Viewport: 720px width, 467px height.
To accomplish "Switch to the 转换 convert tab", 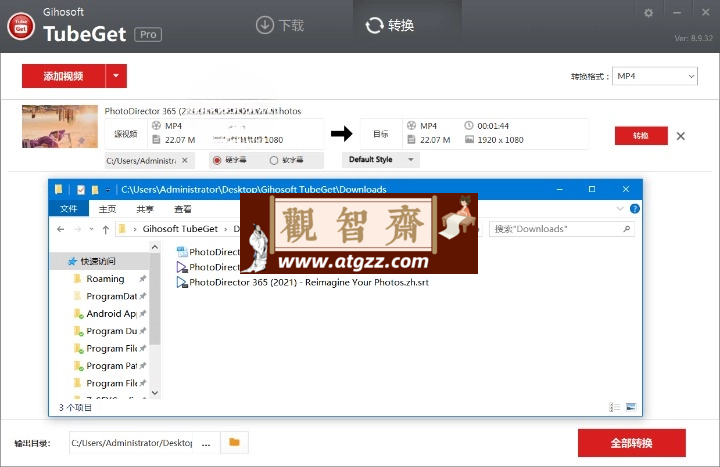I will click(x=390, y=25).
